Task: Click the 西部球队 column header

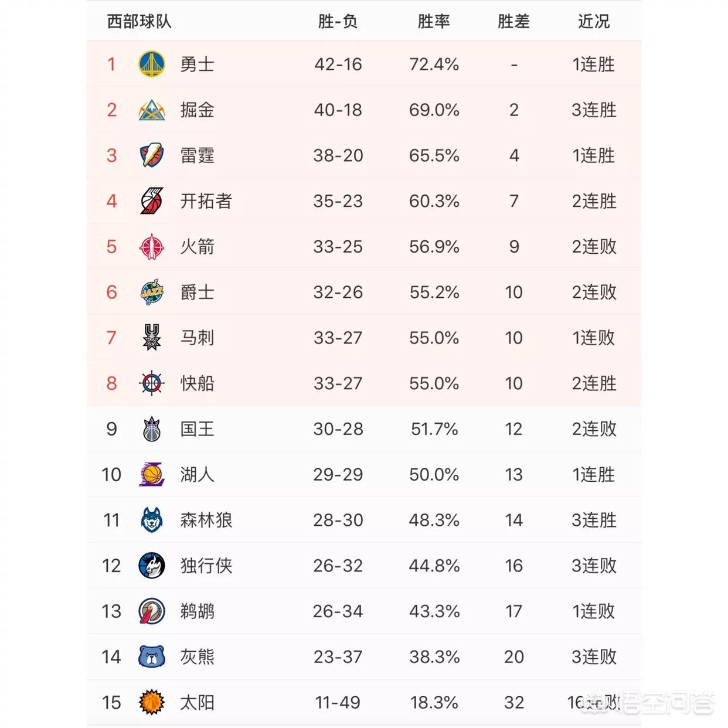Action: [139, 22]
